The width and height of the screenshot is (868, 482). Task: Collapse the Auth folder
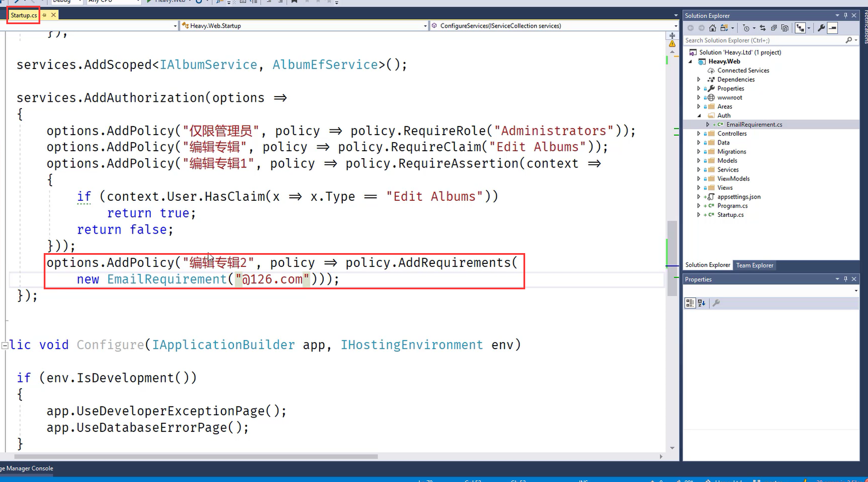click(699, 116)
